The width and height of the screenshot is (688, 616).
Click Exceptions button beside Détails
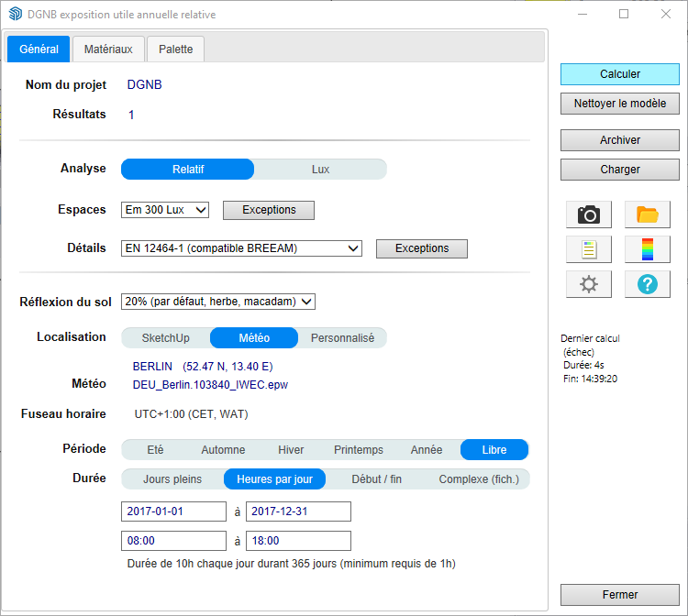tap(422, 248)
